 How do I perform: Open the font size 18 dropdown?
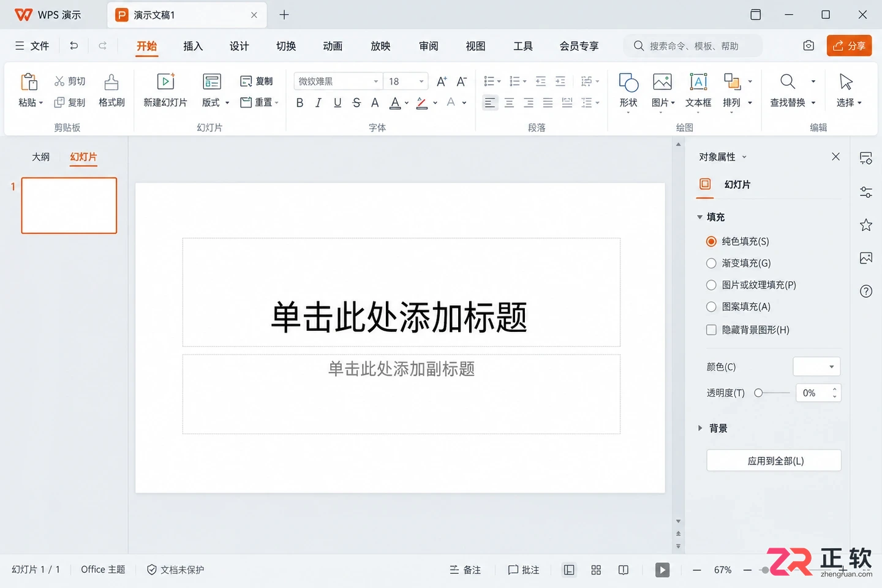421,81
